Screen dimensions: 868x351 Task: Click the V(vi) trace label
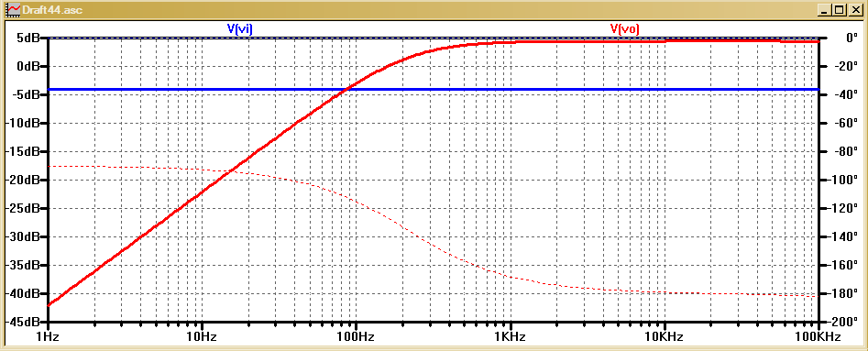[239, 28]
